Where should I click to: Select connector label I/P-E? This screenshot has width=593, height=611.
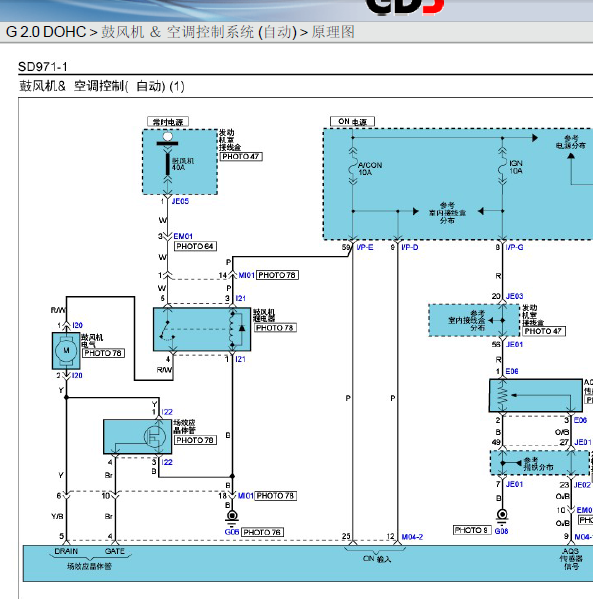(x=365, y=247)
